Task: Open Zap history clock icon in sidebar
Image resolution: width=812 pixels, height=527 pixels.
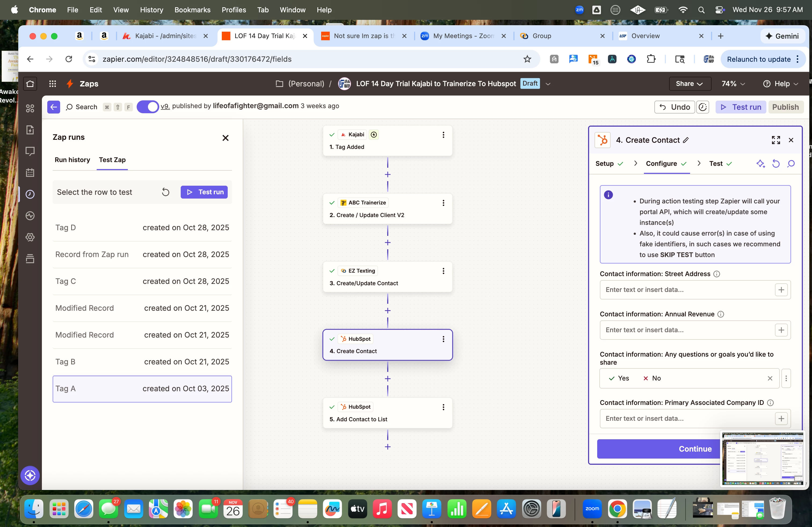Action: (x=30, y=194)
